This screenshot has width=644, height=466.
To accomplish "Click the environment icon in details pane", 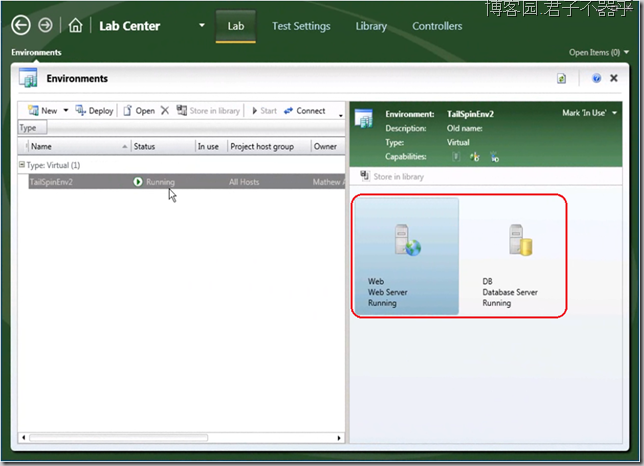I will click(x=364, y=119).
